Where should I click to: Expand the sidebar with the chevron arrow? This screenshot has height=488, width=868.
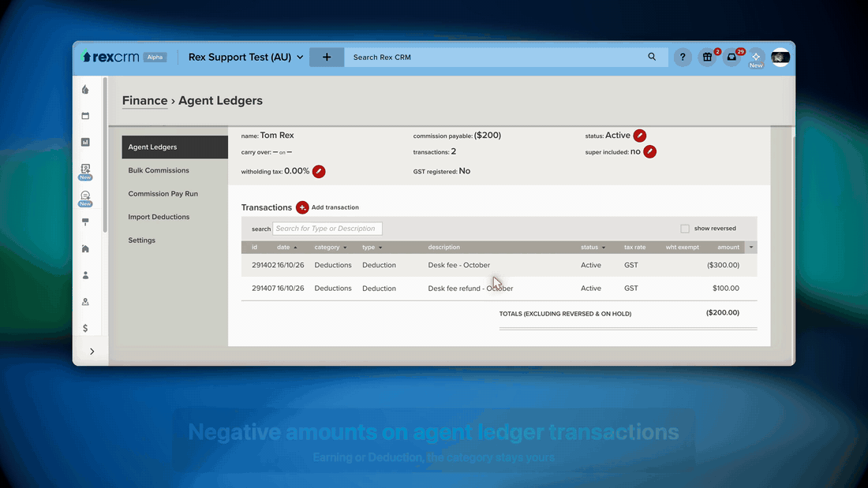coord(92,352)
